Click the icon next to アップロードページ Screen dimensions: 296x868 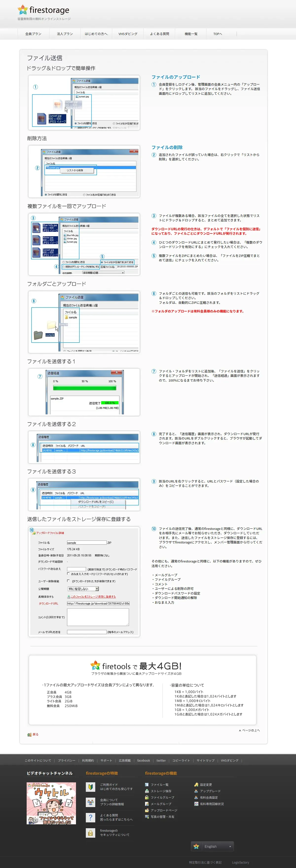click(x=147, y=810)
